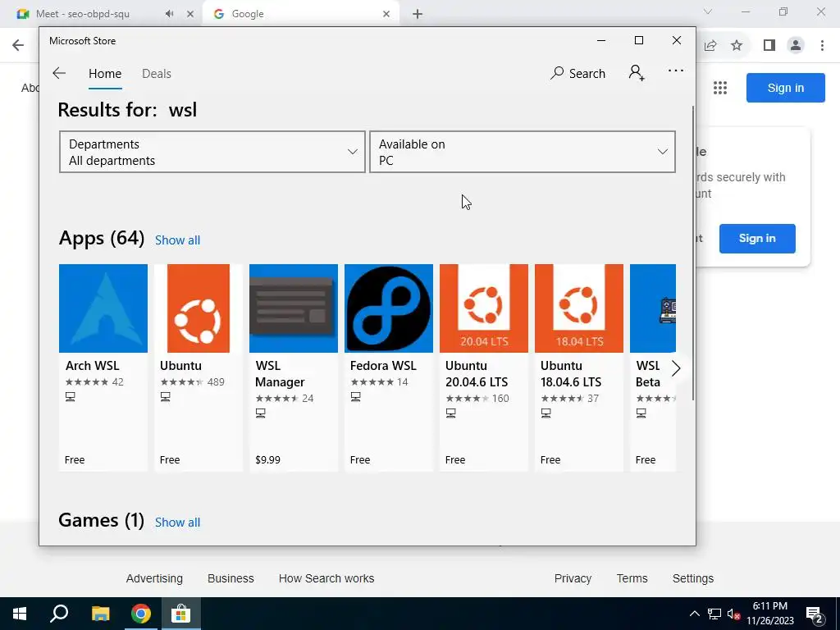
Task: Open Advertising link in Google footer
Action: 154,578
